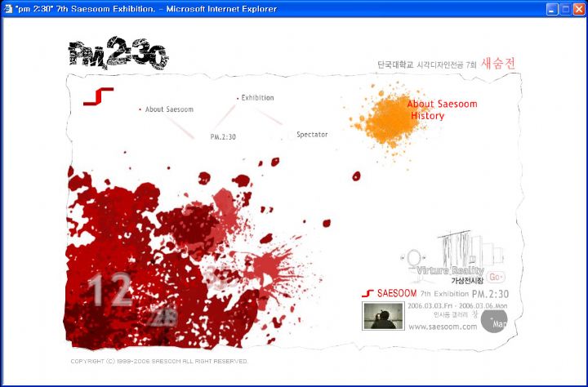This screenshot has width=588, height=387.
Task: Click the PM 2:30 grunge logo
Action: [x=118, y=53]
